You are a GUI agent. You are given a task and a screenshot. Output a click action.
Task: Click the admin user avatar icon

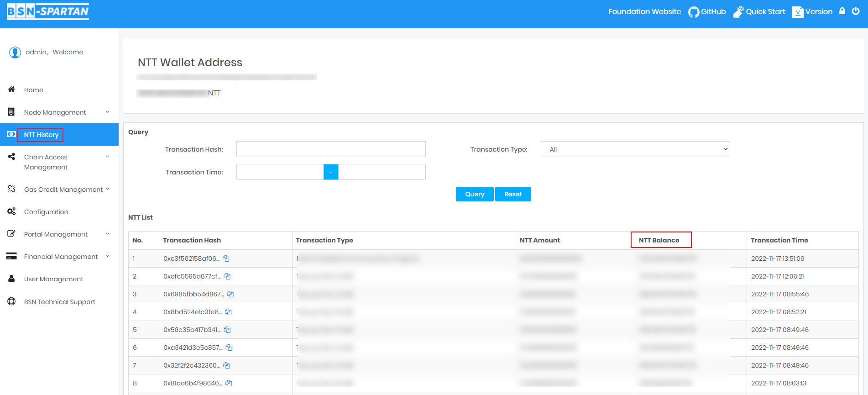15,53
